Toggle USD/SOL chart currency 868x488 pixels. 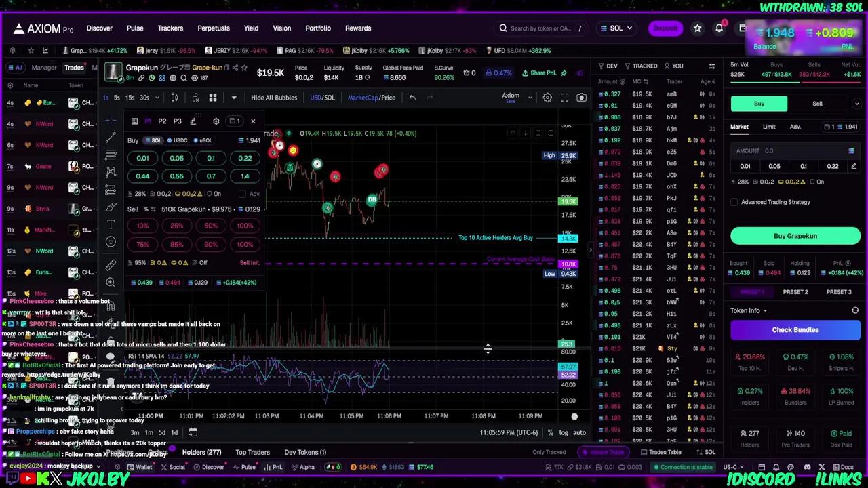322,98
